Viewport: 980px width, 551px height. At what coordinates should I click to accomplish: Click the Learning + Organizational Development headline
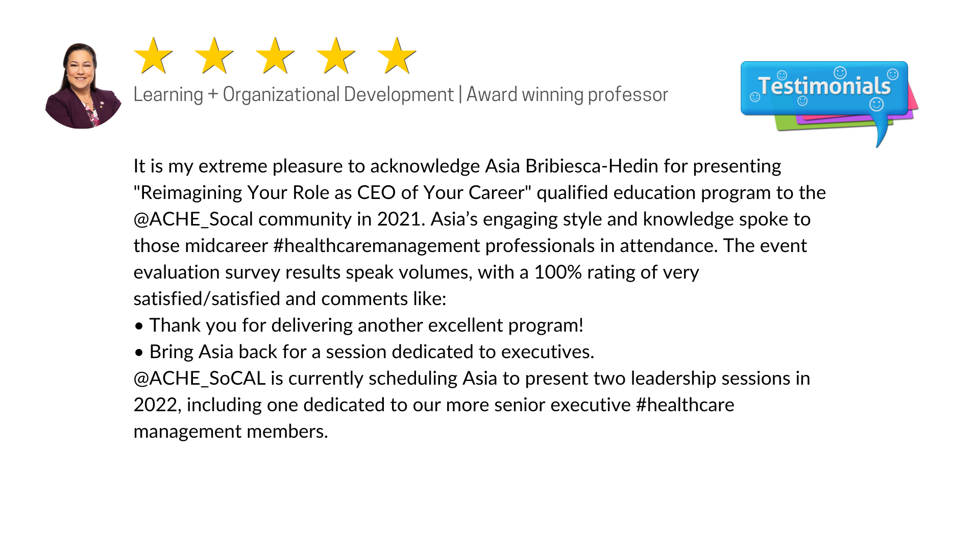coord(293,94)
